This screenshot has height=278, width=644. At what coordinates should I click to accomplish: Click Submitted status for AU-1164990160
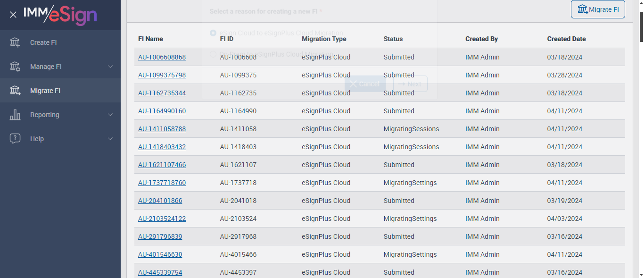coord(399,111)
